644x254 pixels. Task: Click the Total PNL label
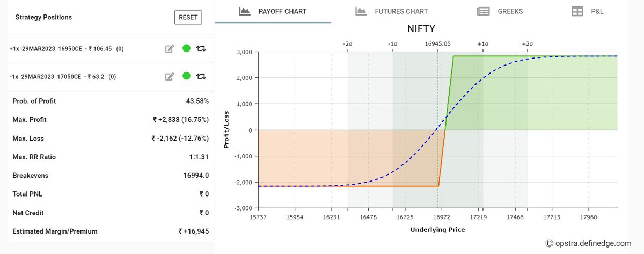click(x=28, y=194)
